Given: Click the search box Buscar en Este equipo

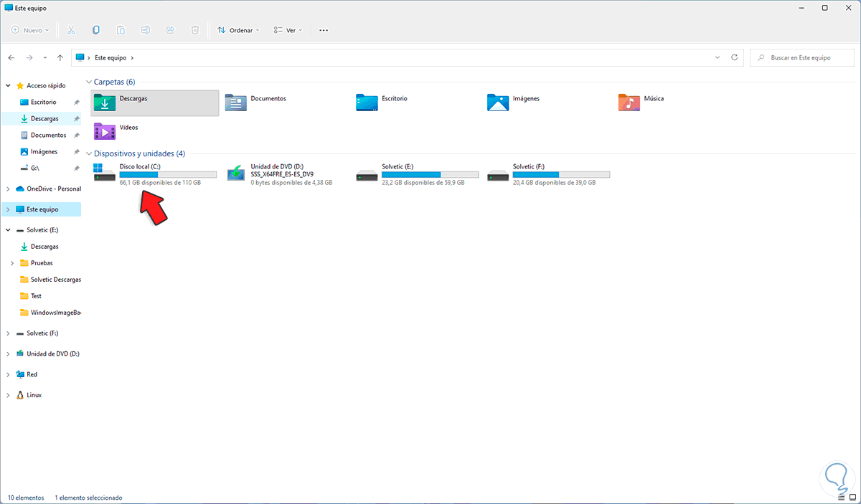Looking at the screenshot, I should coord(802,57).
